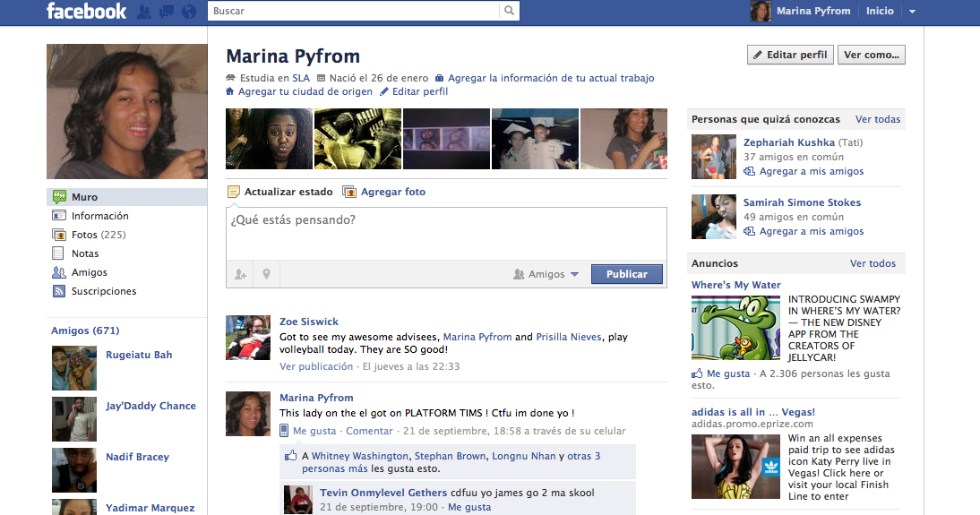Image resolution: width=980 pixels, height=515 pixels.
Task: Click tag people icon in status box
Action: pyautogui.click(x=240, y=274)
